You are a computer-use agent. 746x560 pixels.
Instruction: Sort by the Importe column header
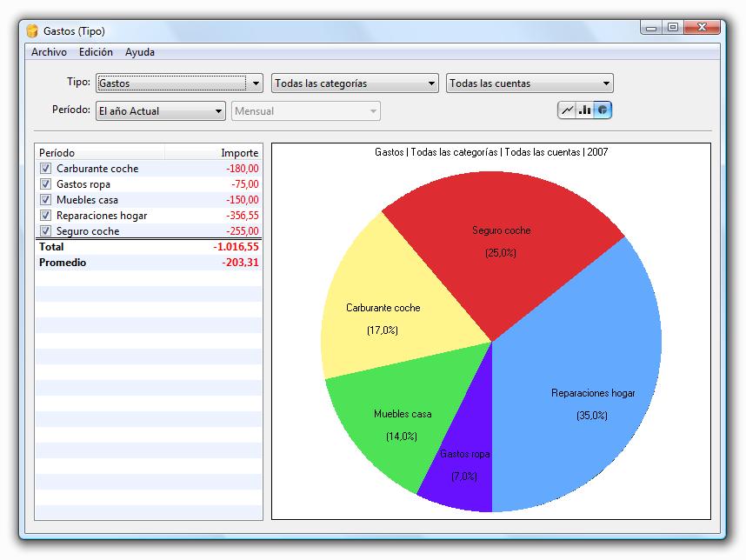(213, 153)
